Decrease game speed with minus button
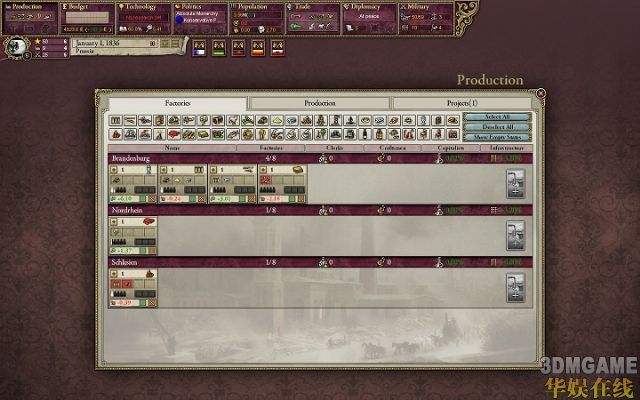Viewport: 640px width, 400px height. pos(176,43)
